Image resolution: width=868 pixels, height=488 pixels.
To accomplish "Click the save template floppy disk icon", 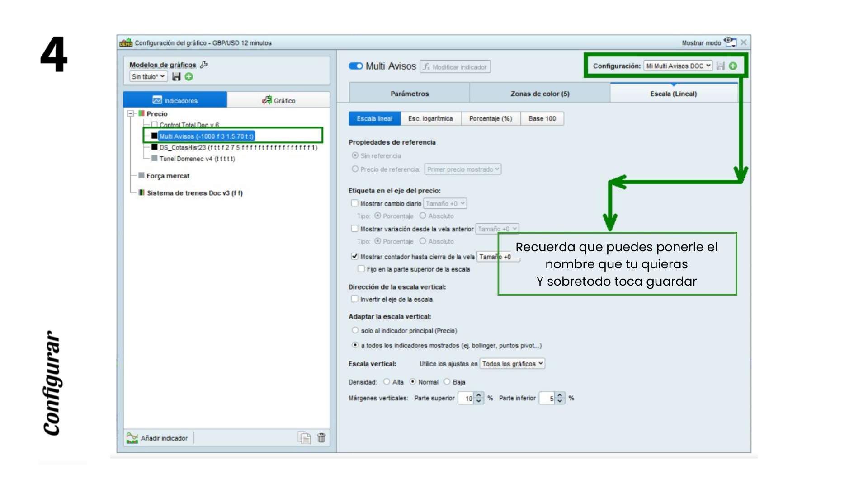I will tap(176, 77).
